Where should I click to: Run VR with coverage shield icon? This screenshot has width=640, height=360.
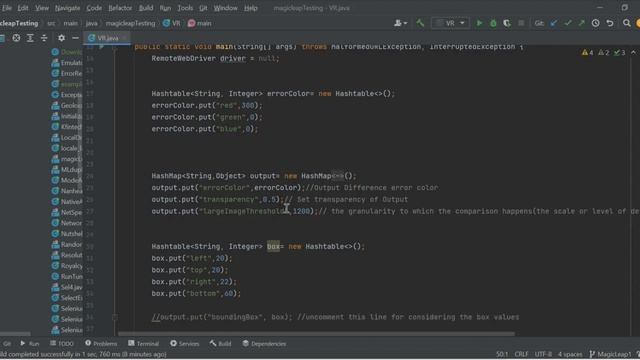click(507, 23)
